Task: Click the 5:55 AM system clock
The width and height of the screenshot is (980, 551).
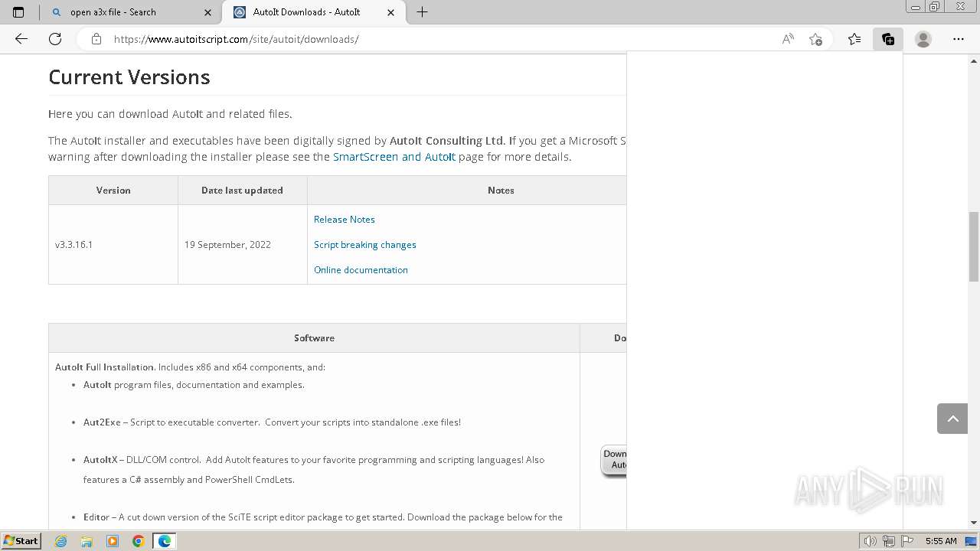Action: [941, 541]
